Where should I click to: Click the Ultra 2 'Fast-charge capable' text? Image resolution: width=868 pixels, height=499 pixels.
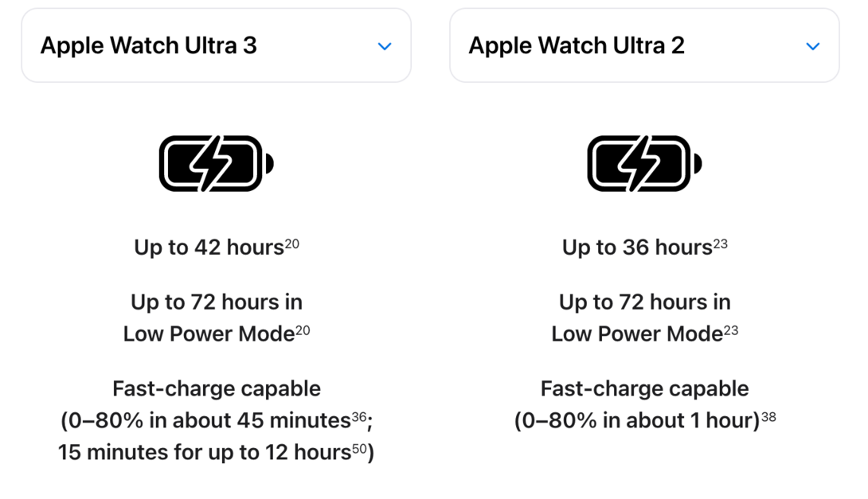click(644, 388)
